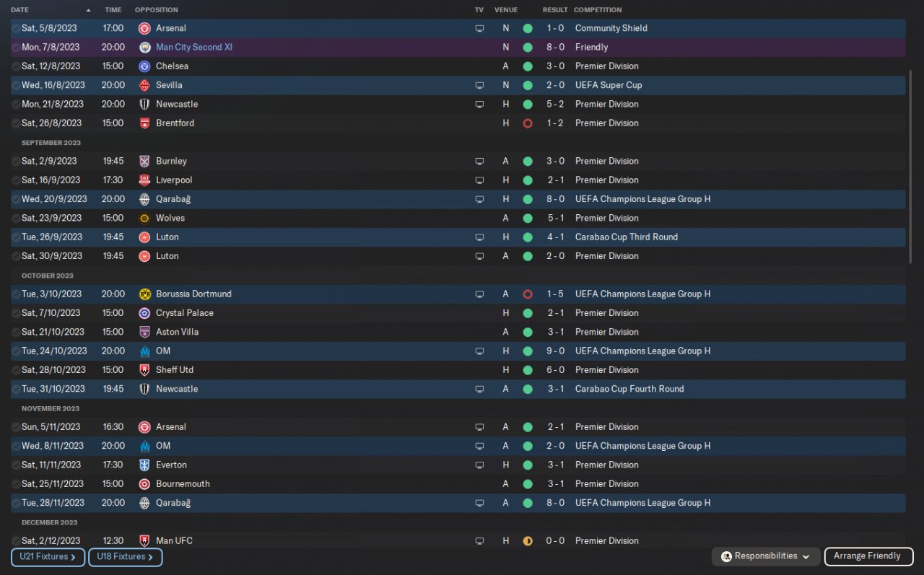Image resolution: width=924 pixels, height=575 pixels.
Task: Toggle the check circle beside Sat, 12/8/2023
Action: coord(16,66)
